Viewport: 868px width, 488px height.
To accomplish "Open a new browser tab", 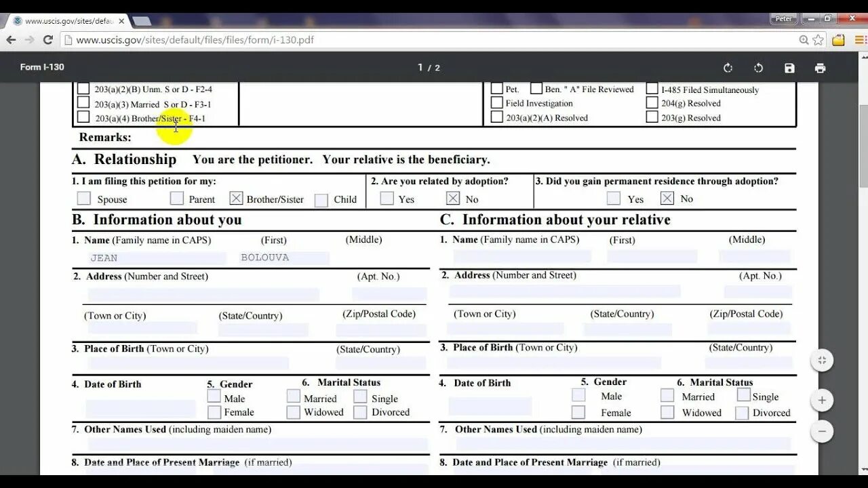I will point(141,21).
